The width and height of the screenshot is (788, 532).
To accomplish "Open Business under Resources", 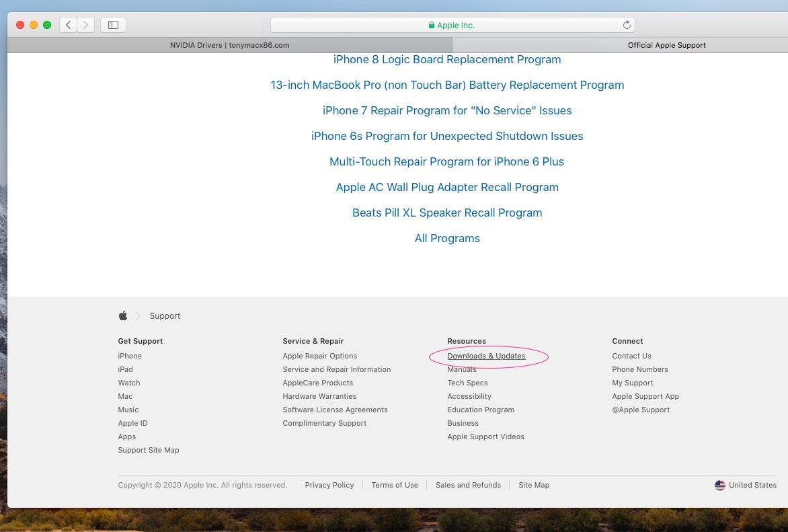I will (x=463, y=424).
